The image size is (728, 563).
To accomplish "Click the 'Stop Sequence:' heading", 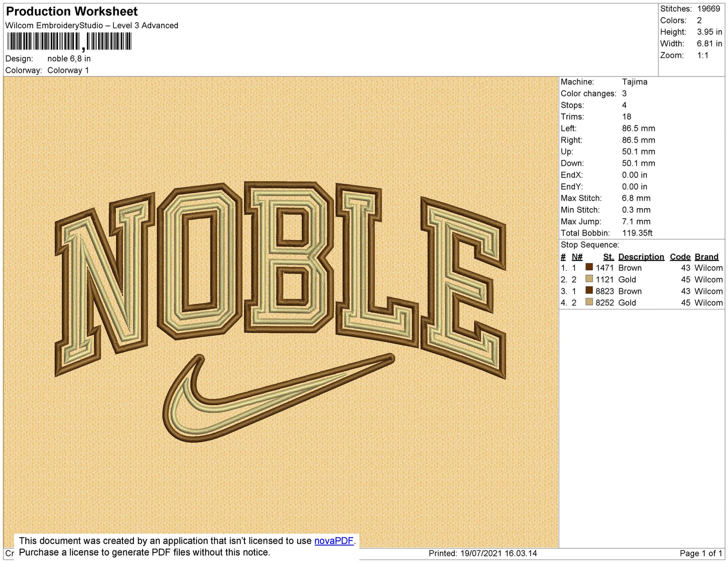I will click(x=590, y=244).
